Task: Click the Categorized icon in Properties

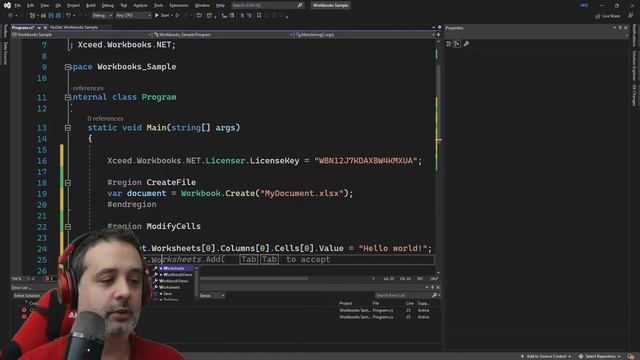Action: click(449, 44)
